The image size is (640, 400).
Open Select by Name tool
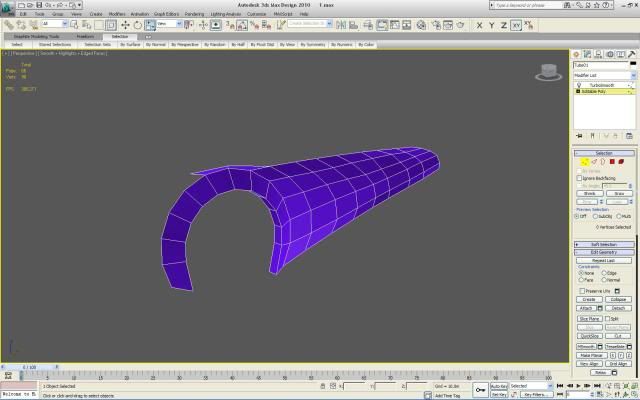(86, 25)
